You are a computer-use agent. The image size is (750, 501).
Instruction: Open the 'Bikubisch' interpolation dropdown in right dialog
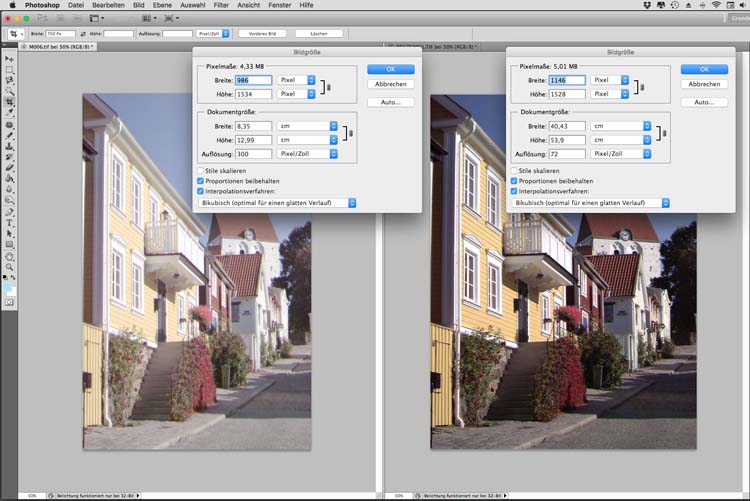click(590, 203)
